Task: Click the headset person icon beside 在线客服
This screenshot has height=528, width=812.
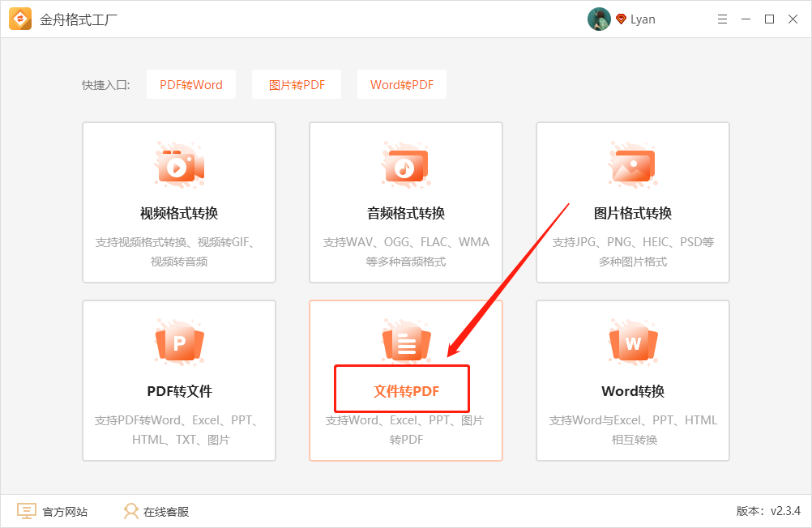Action: click(131, 512)
